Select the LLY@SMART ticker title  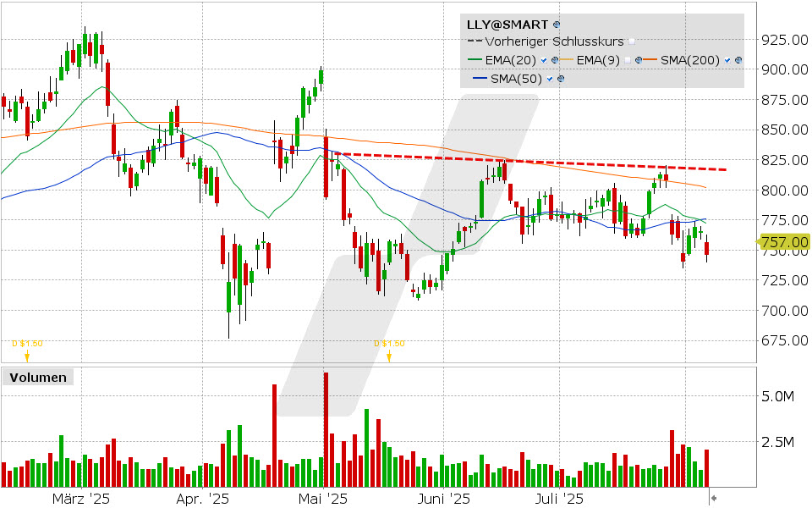[x=507, y=25]
